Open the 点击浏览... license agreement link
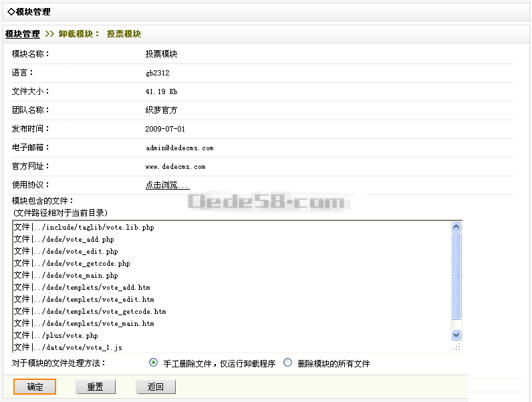Screen dimensions: 532x402 coord(167,185)
